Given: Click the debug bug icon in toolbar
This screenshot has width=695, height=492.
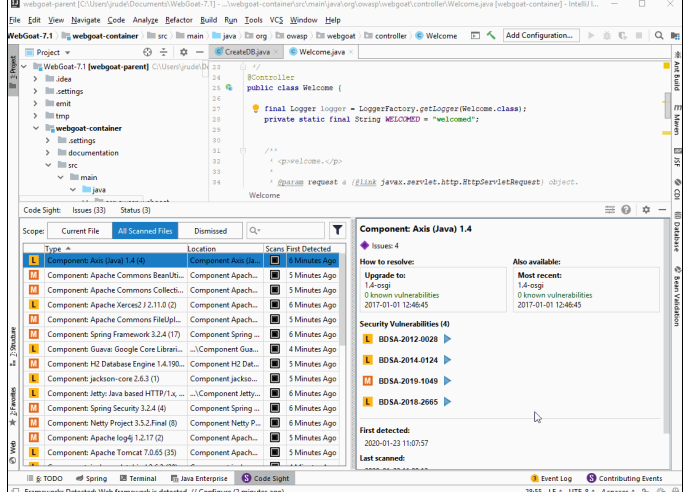Looking at the screenshot, I should tap(607, 35).
